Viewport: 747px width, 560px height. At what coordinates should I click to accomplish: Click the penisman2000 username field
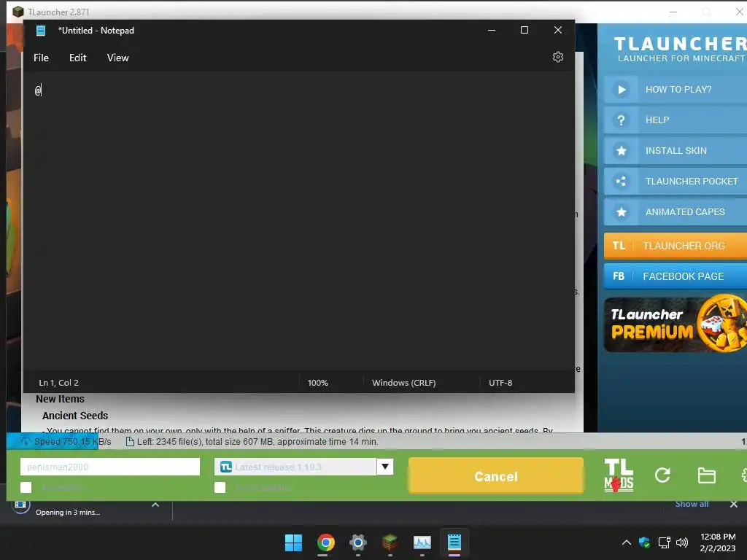[110, 467]
